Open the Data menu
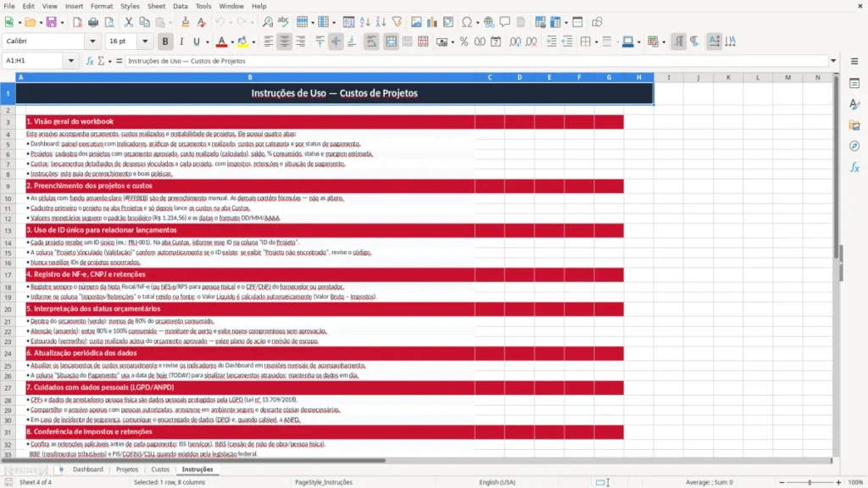The height and width of the screenshot is (488, 868). (181, 6)
